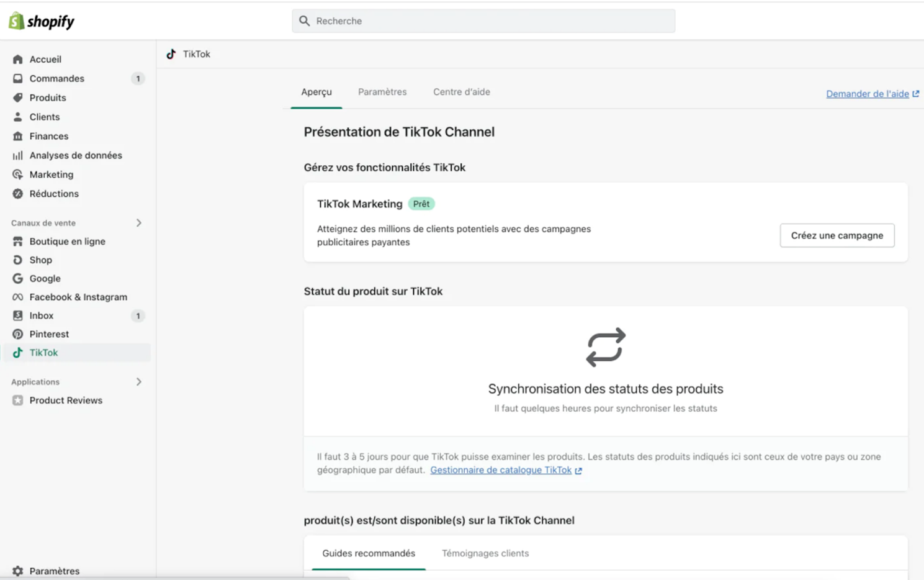Open the Demander de l'aide link
The width and height of the screenshot is (924, 580).
click(x=868, y=94)
